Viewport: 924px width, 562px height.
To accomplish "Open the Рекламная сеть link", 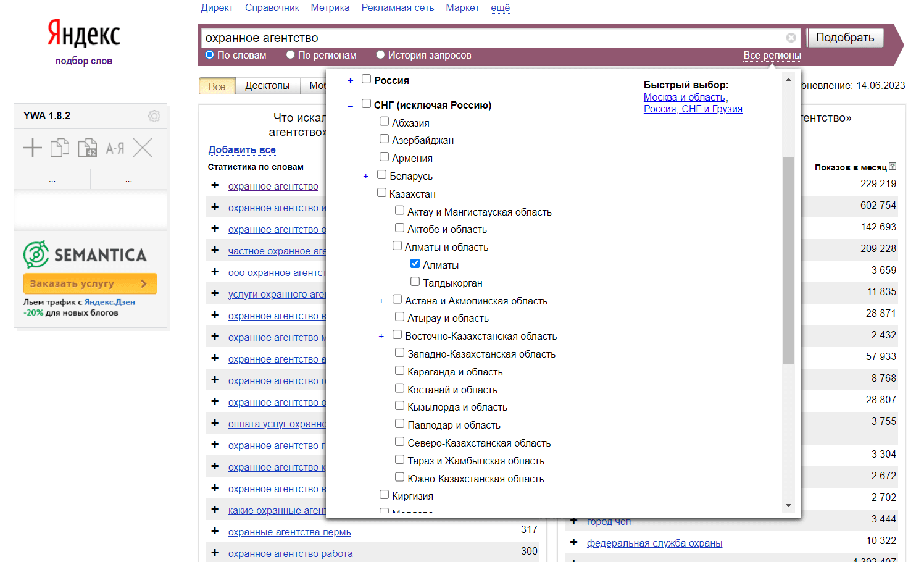I will pyautogui.click(x=397, y=7).
